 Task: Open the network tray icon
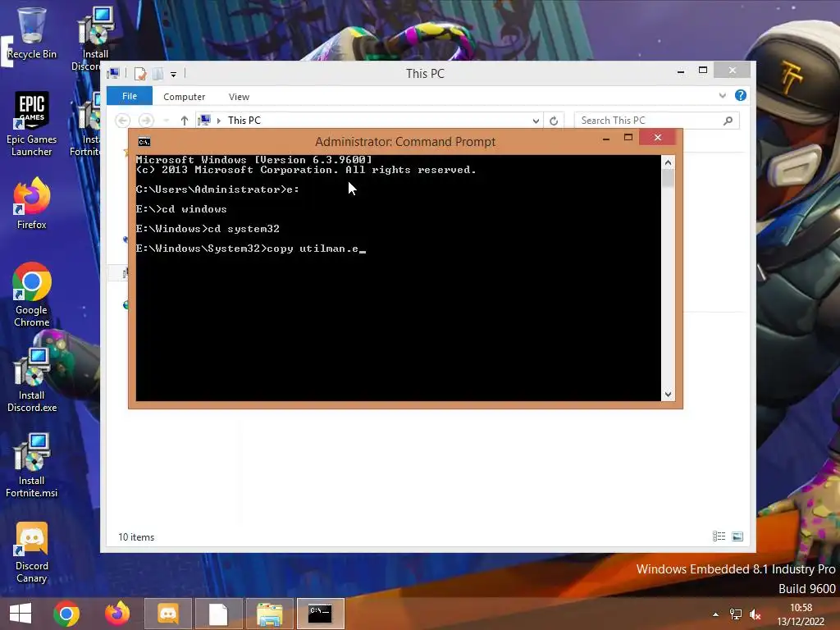tap(736, 614)
